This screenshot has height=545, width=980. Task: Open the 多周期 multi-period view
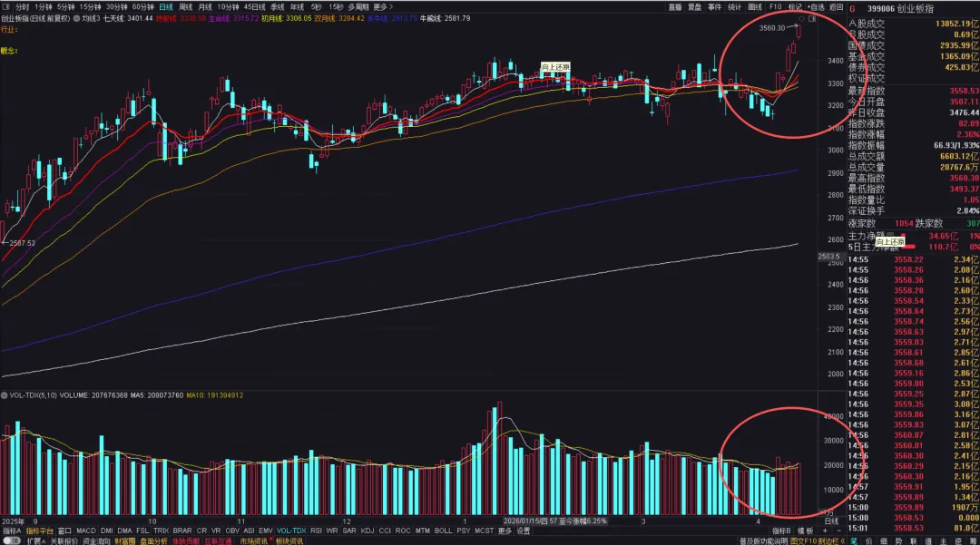pos(358,7)
